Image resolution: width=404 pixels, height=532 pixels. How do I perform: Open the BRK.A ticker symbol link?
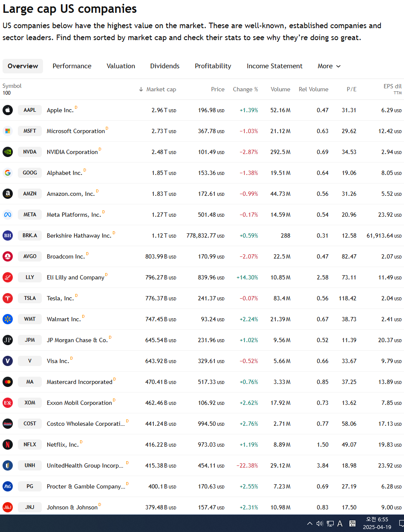coord(30,235)
